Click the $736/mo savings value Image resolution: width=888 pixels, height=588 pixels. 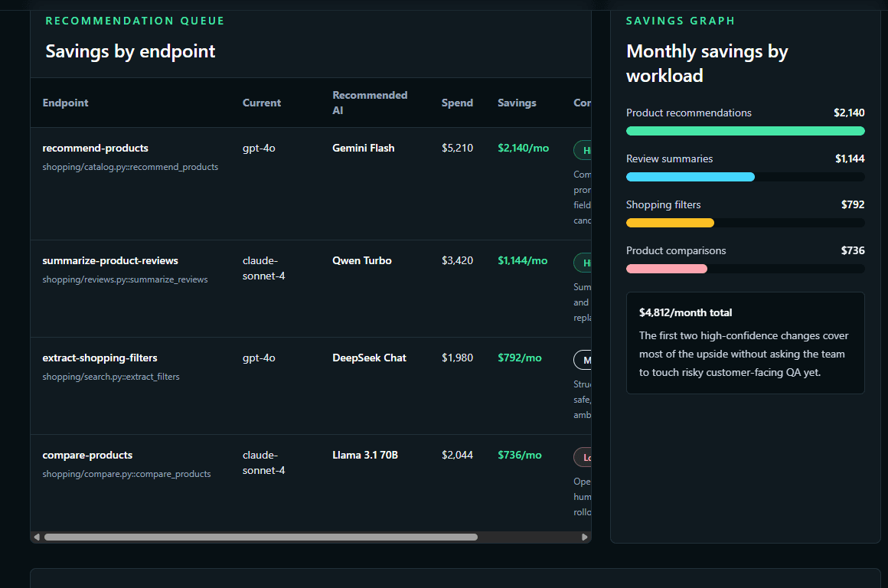pyautogui.click(x=519, y=455)
